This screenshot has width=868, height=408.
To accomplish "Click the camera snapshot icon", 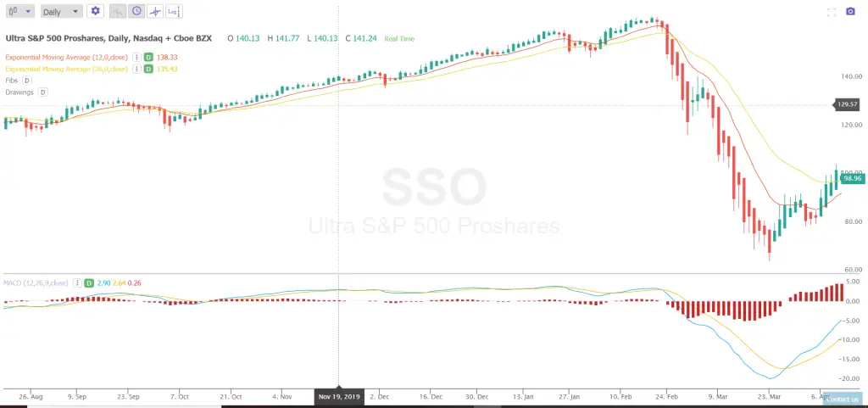I will coord(851,12).
